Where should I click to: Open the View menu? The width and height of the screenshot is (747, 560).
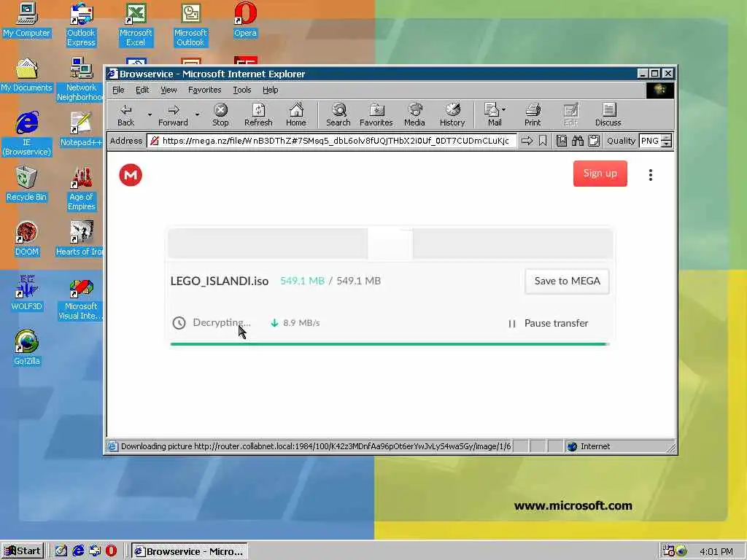(169, 90)
